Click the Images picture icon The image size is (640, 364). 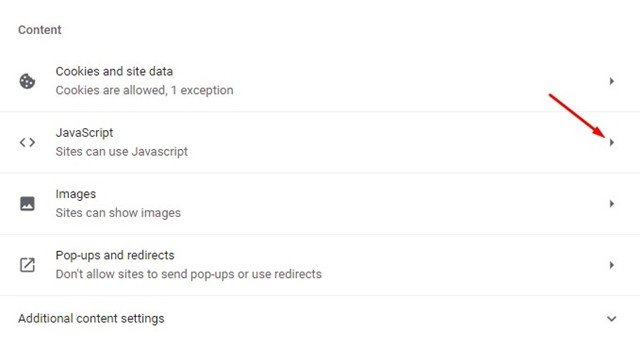coord(27,204)
